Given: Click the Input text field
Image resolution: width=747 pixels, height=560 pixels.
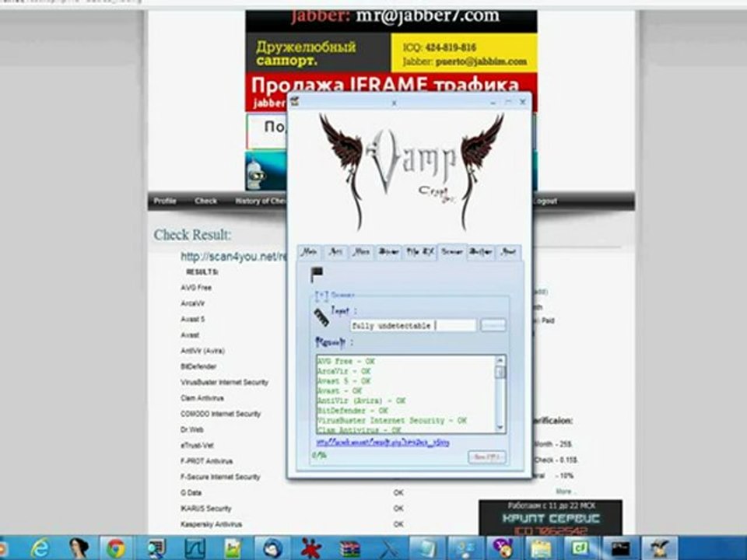Looking at the screenshot, I should 413,326.
